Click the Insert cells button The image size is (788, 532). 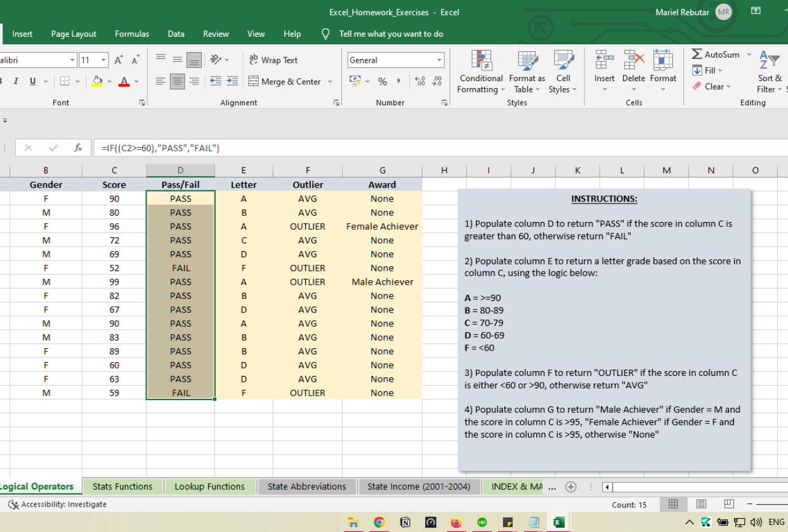pos(604,72)
